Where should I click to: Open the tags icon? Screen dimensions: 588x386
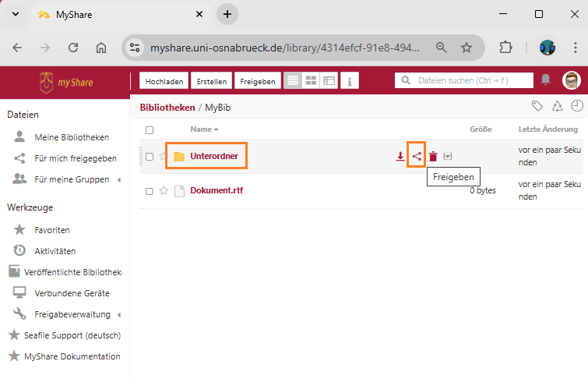(x=537, y=106)
